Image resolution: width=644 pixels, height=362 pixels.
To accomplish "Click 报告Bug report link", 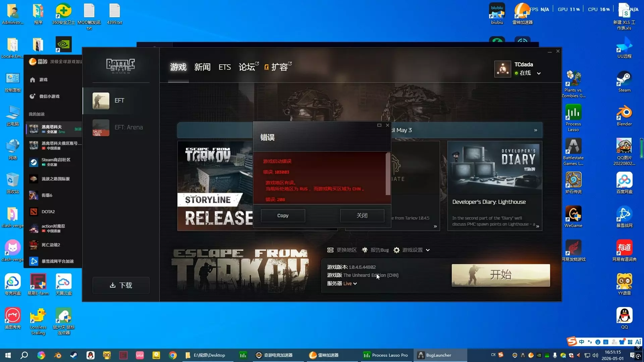I will [375, 250].
